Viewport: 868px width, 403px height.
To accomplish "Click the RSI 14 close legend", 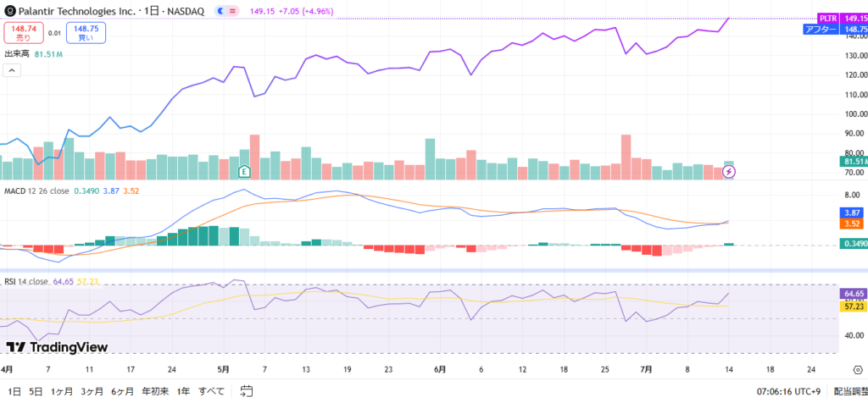I will (26, 281).
